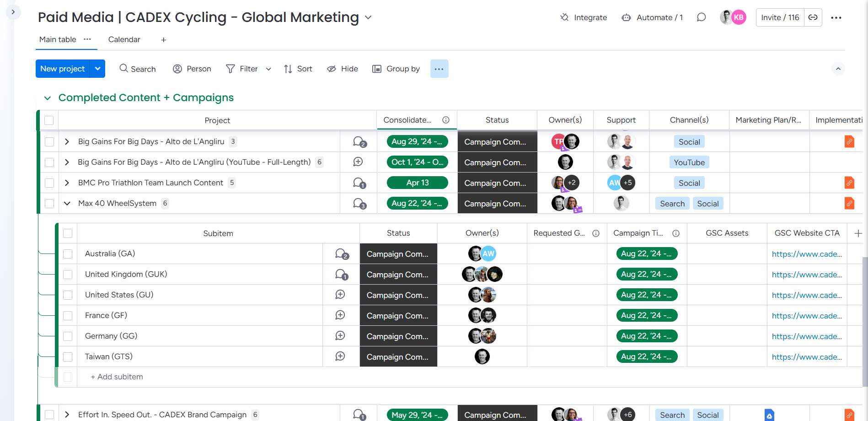Expand the left sidebar

click(13, 12)
